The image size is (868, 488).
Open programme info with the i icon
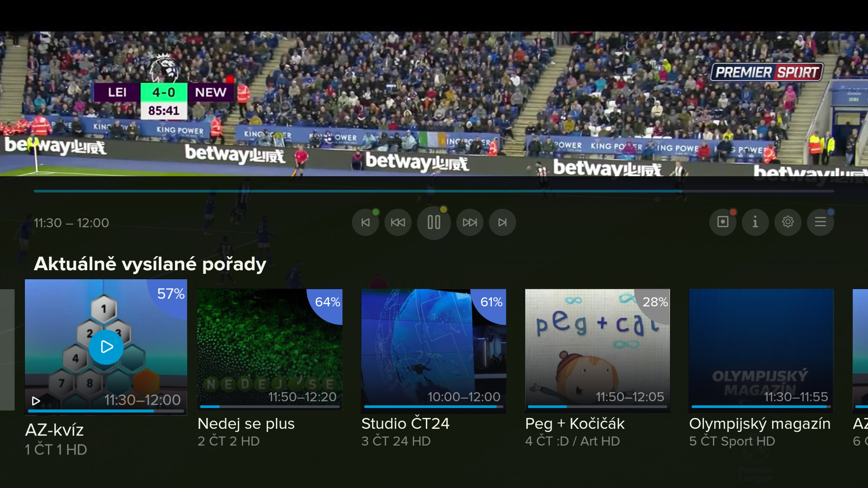click(755, 222)
